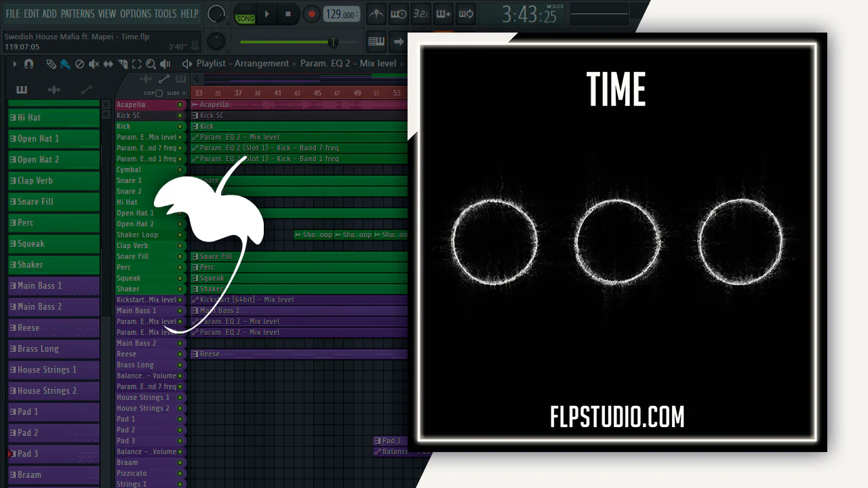Image resolution: width=868 pixels, height=488 pixels.
Task: Toggle the overdub recording icon
Action: tap(443, 14)
